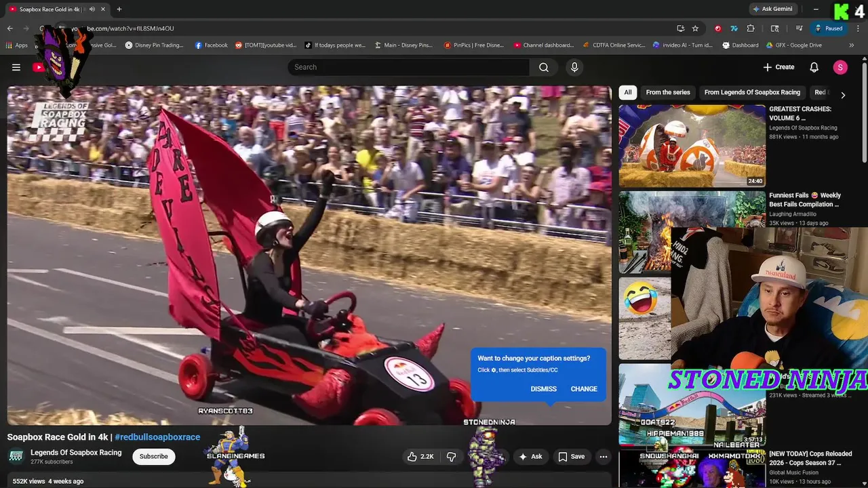The width and height of the screenshot is (868, 488).
Task: Click the browser back arrow
Action: pyautogui.click(x=10, y=28)
